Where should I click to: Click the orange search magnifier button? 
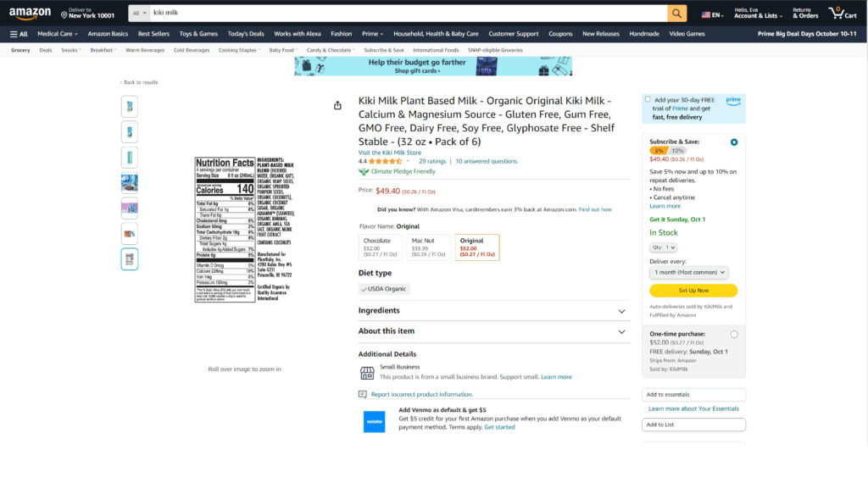point(676,14)
